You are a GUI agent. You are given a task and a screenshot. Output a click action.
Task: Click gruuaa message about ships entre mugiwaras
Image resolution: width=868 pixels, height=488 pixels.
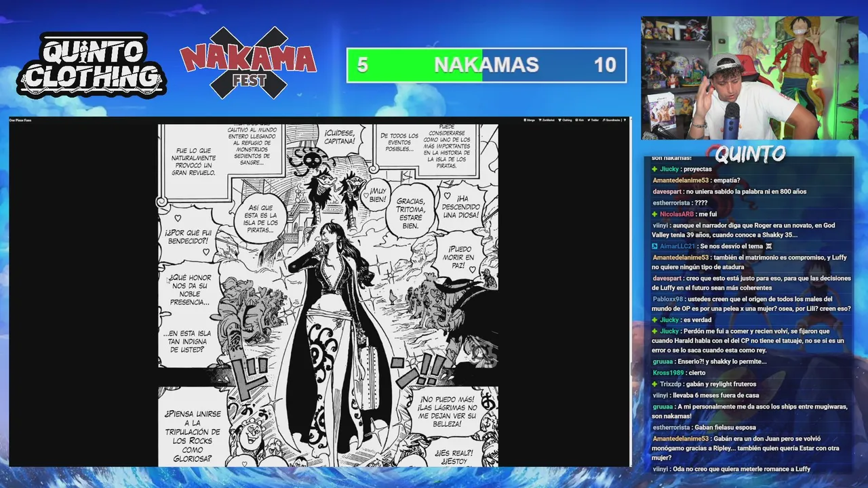pyautogui.click(x=750, y=411)
